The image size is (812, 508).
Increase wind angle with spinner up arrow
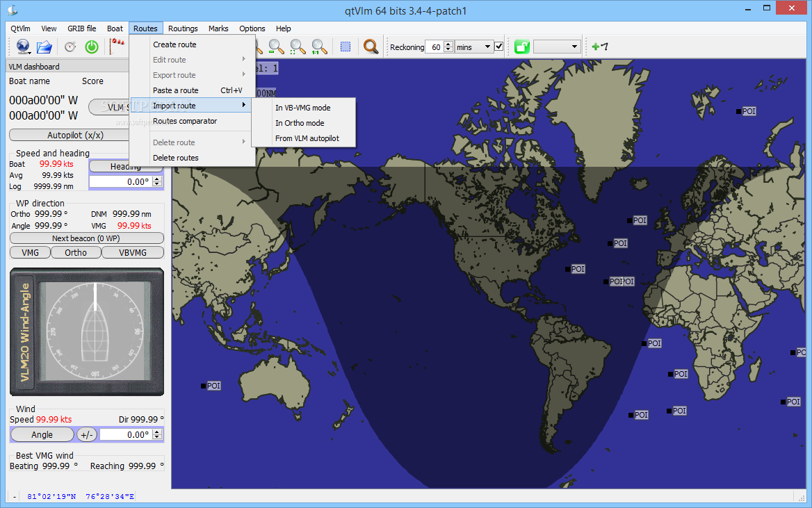tap(157, 432)
